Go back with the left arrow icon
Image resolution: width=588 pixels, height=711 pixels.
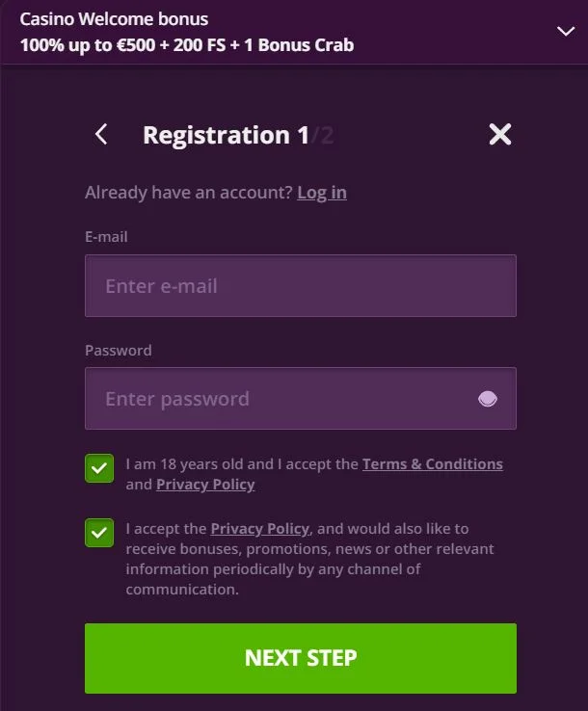coord(102,135)
